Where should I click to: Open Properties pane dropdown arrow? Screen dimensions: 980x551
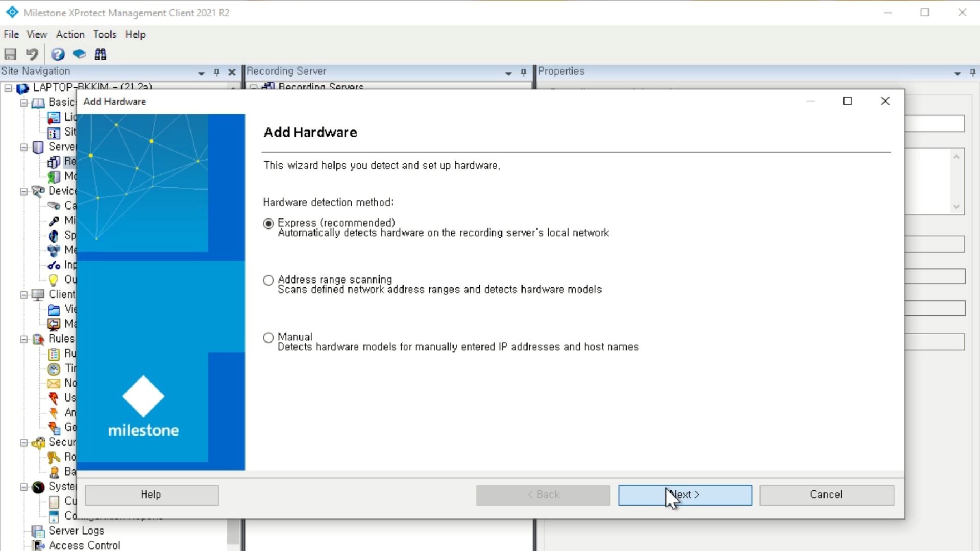click(x=957, y=73)
